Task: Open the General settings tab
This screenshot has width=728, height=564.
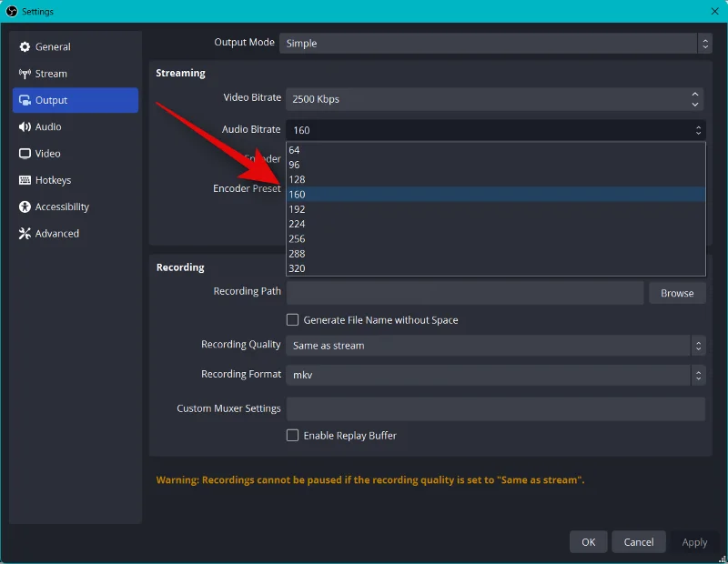Action: click(76, 47)
